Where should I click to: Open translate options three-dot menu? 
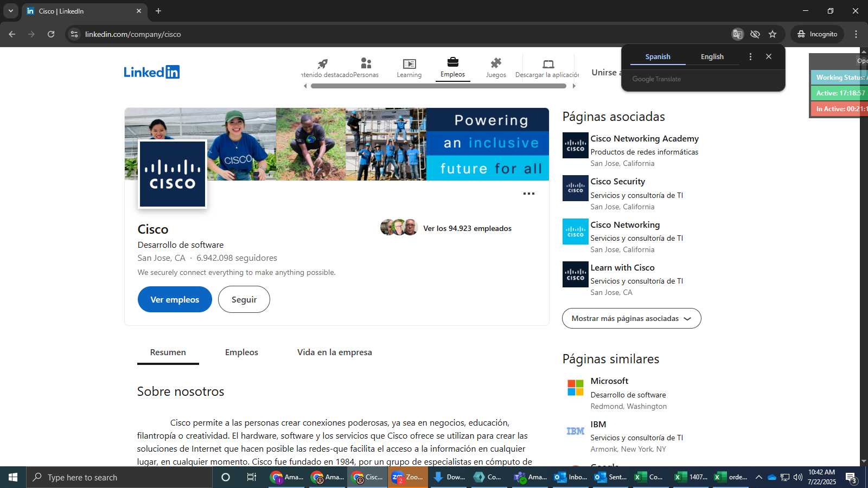tap(750, 56)
